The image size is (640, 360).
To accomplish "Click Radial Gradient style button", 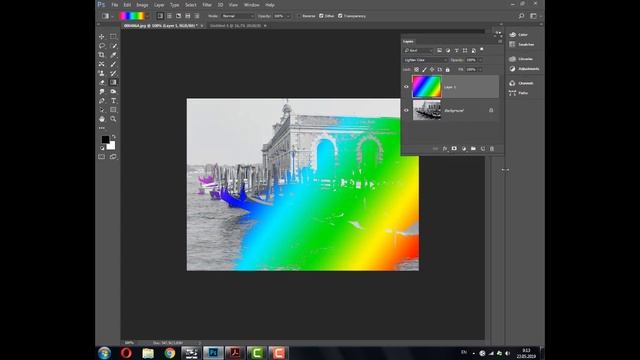I will click(x=169, y=16).
